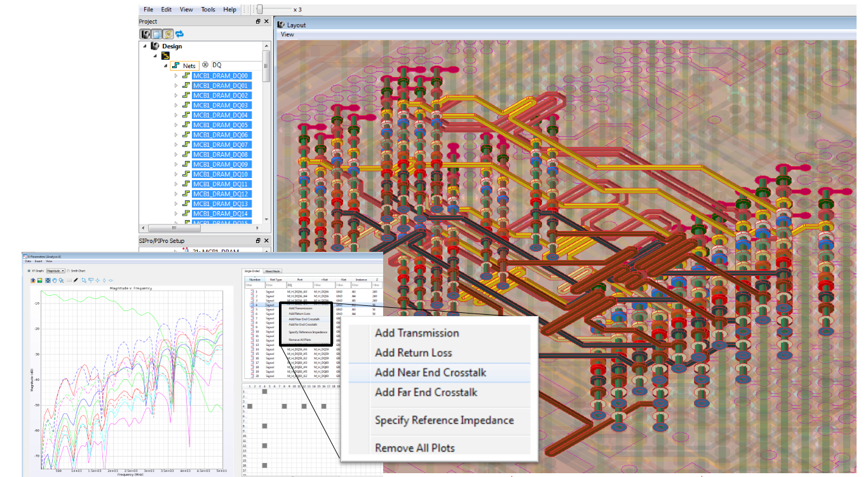Switch to the Mixed Mode tab
The width and height of the screenshot is (868, 477).
coord(273,271)
